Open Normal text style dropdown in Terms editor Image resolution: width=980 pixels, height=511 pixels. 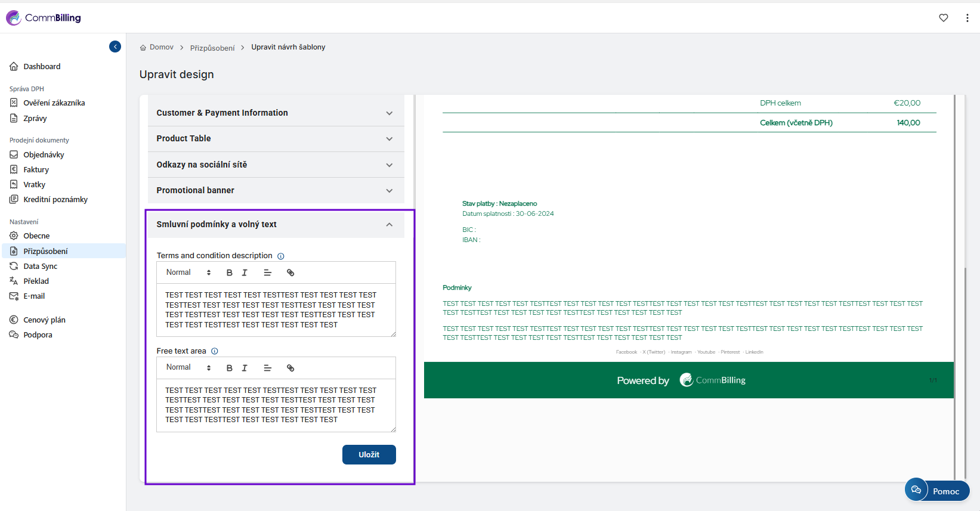pos(188,272)
